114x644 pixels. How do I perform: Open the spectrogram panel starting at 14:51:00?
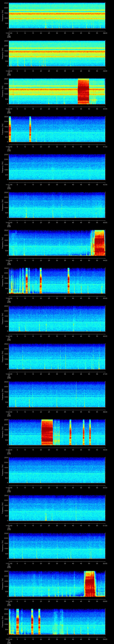coord(57,546)
